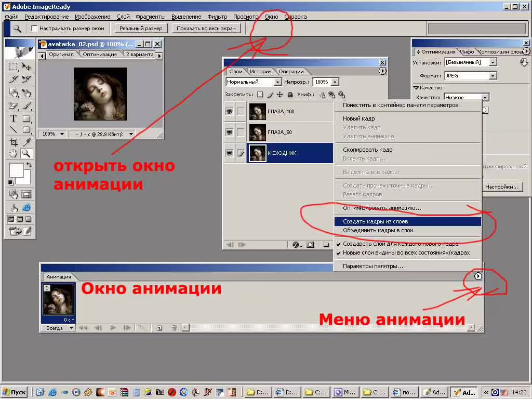The image size is (532, 399).
Task: Open opacity 100% dropdown in Layers
Action: click(335, 82)
